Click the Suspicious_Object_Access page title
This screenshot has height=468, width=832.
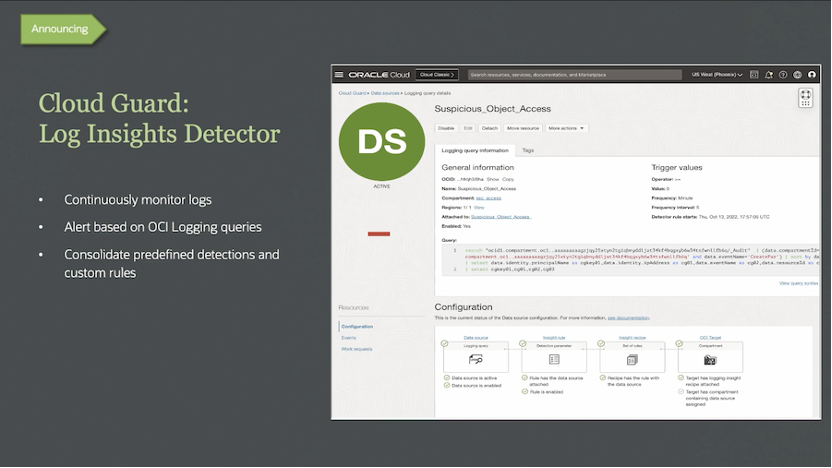pyautogui.click(x=492, y=109)
